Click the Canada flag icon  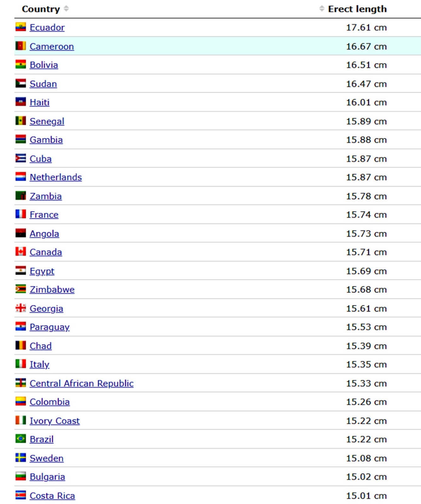click(20, 252)
